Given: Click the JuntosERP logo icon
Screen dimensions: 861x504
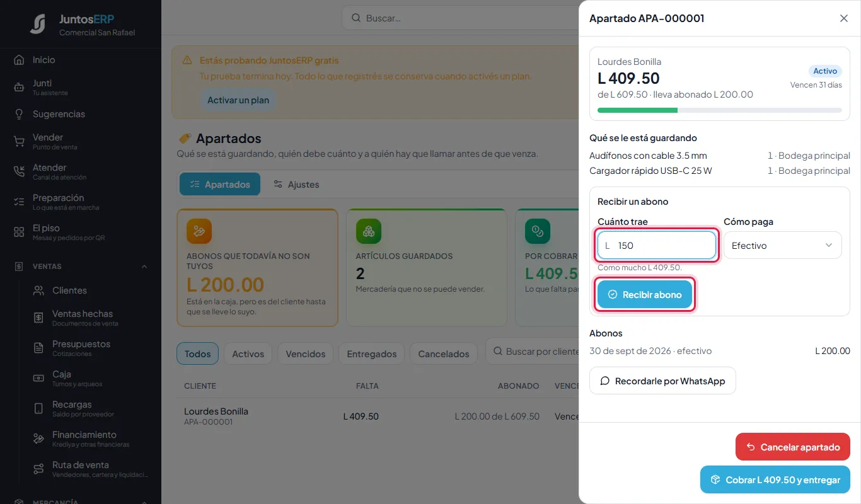Looking at the screenshot, I should pos(38,24).
